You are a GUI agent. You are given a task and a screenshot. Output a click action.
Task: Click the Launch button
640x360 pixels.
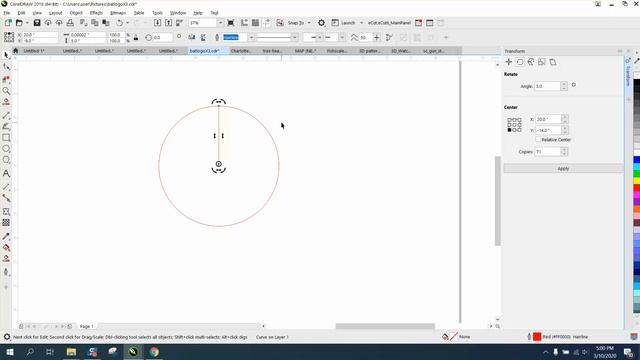click(344, 23)
